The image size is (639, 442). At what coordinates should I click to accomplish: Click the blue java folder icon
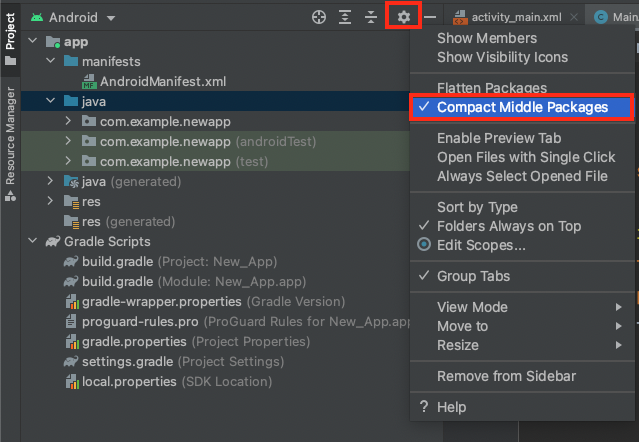coord(71,101)
